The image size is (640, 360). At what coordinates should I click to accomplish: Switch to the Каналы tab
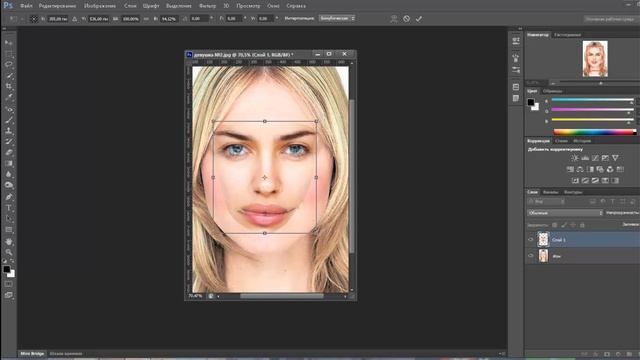click(x=551, y=192)
